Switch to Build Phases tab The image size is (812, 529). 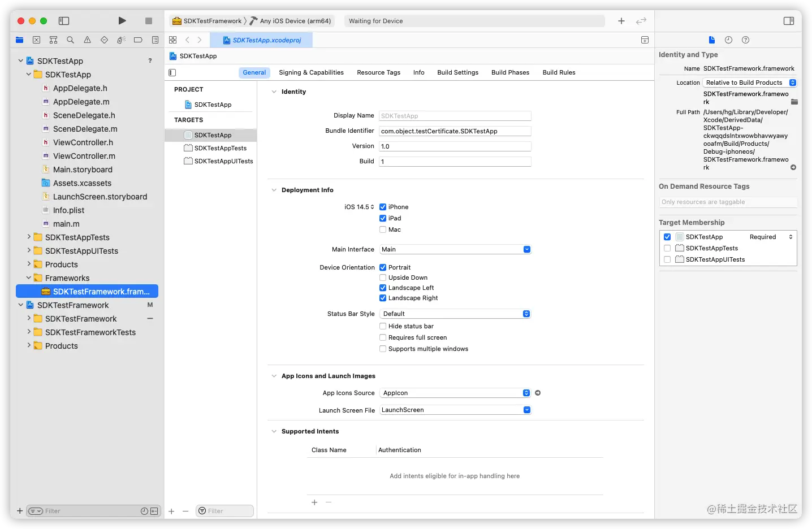click(x=511, y=72)
